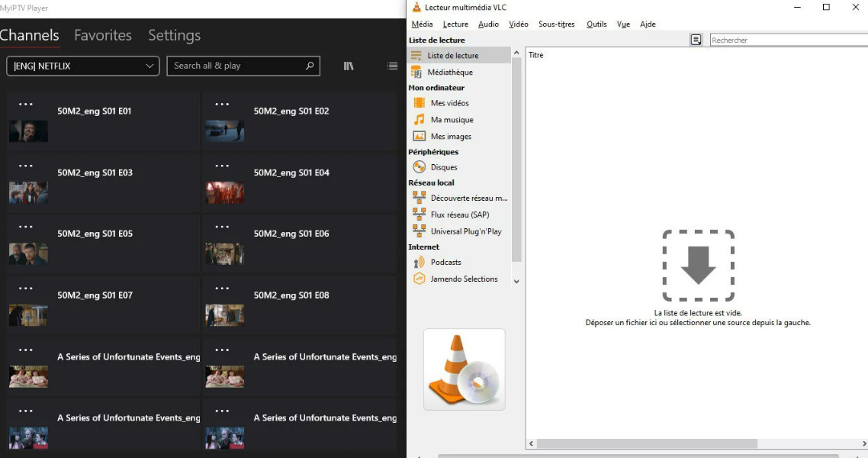Switch to the Favorites tab
Image resolution: width=868 pixels, height=458 pixels.
(103, 35)
